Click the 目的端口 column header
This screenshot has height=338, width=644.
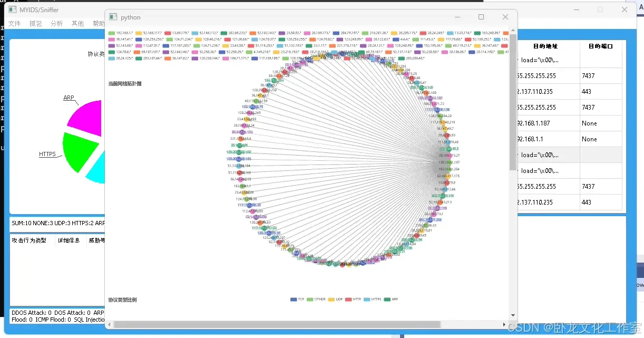tap(601, 46)
